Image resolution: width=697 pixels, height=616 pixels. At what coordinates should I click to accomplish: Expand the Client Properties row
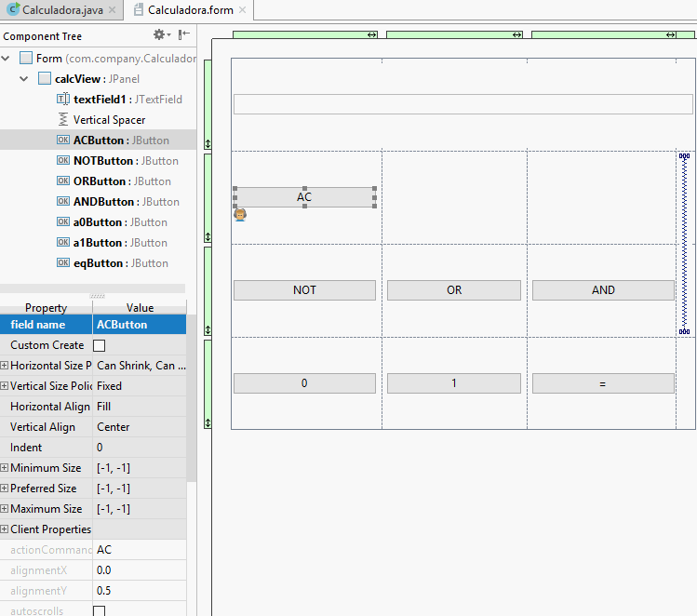5,529
